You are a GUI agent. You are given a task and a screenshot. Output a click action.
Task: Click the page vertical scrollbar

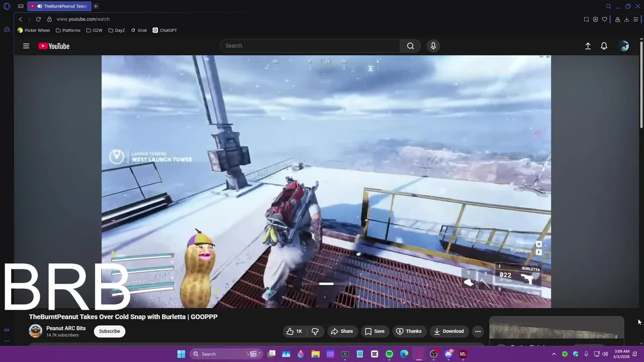tap(641, 85)
